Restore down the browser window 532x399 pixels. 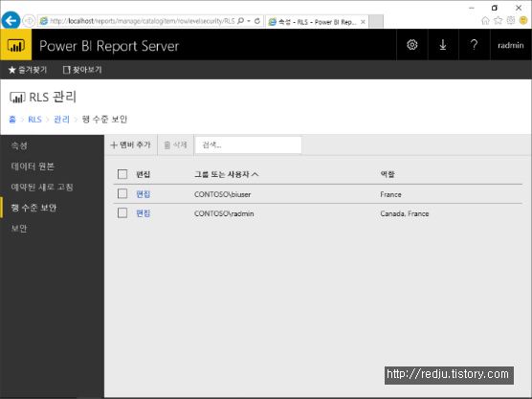tap(495, 8)
